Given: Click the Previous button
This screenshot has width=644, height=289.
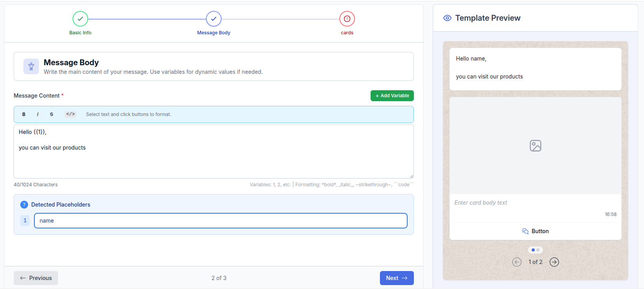Looking at the screenshot, I should (36, 278).
